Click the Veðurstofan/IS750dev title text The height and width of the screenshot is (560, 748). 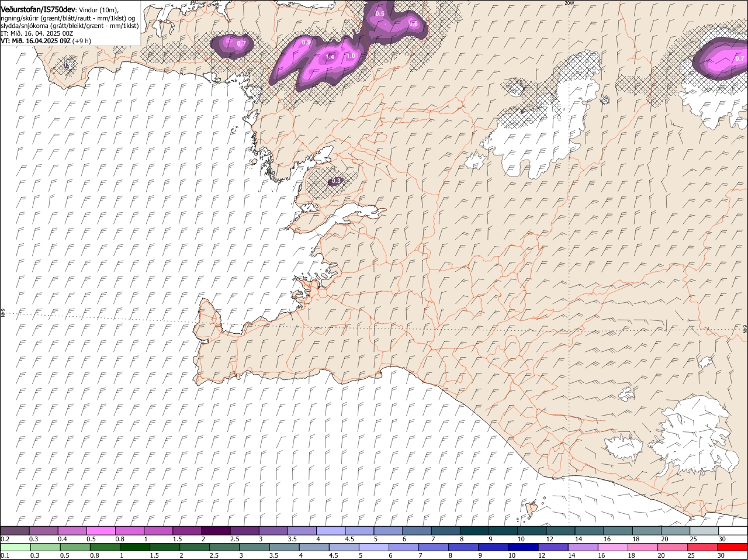point(38,10)
